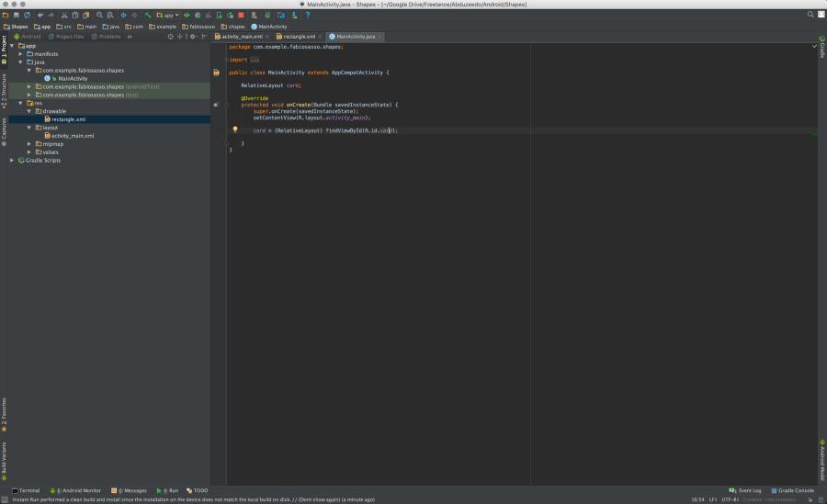The height and width of the screenshot is (504, 827).
Task: Click the AVD Manager icon
Action: 255,16
